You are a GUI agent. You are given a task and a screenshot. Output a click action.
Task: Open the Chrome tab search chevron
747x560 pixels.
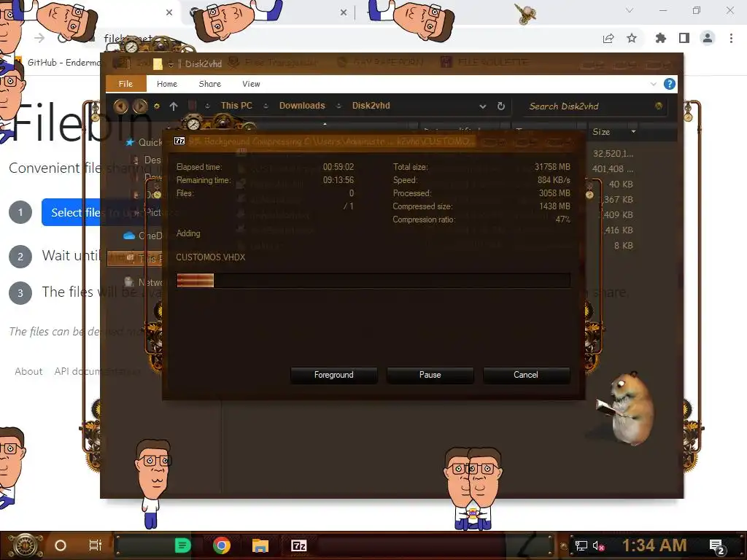pyautogui.click(x=630, y=10)
